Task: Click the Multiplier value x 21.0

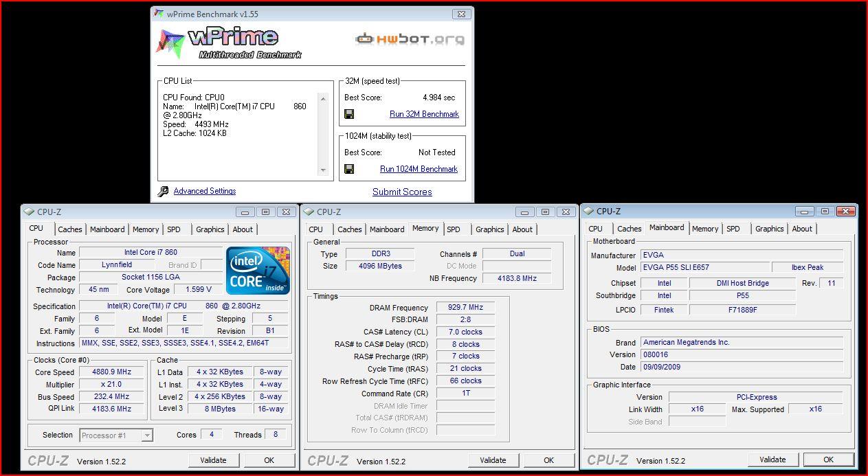Action: pyautogui.click(x=112, y=384)
